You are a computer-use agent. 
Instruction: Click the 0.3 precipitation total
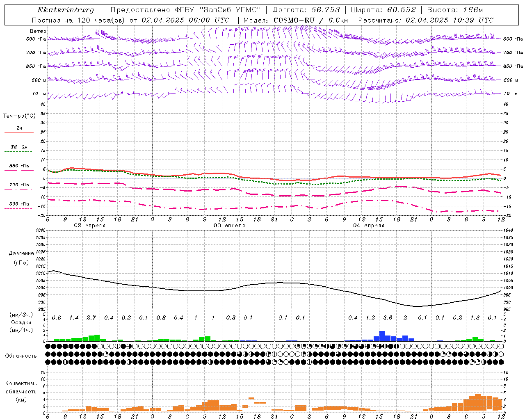(231, 318)
